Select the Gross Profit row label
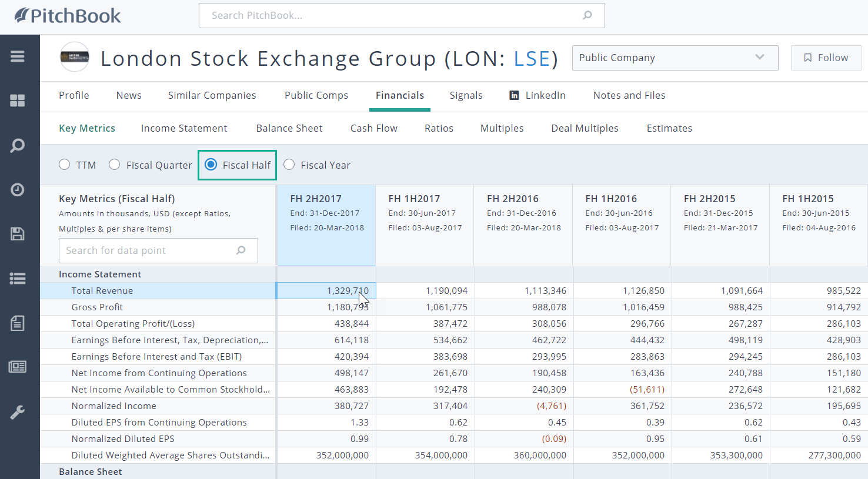 point(97,307)
